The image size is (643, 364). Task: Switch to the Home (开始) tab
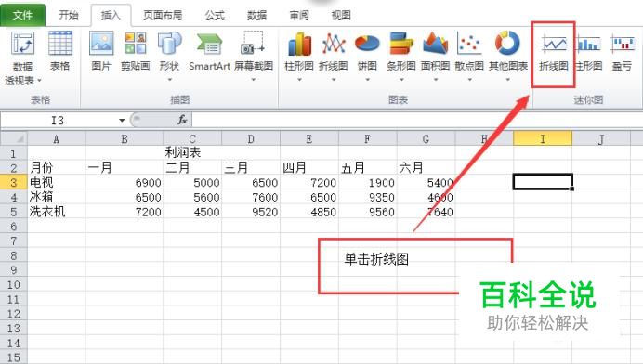point(69,15)
